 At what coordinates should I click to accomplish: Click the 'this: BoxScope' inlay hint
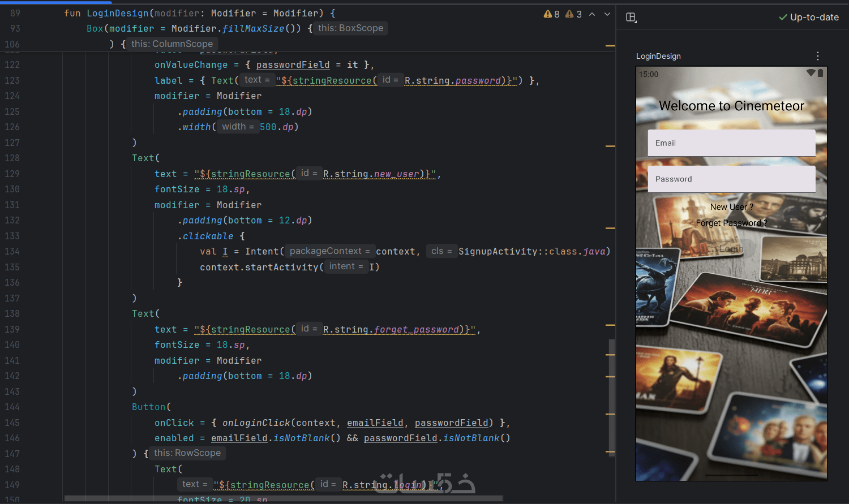point(350,28)
